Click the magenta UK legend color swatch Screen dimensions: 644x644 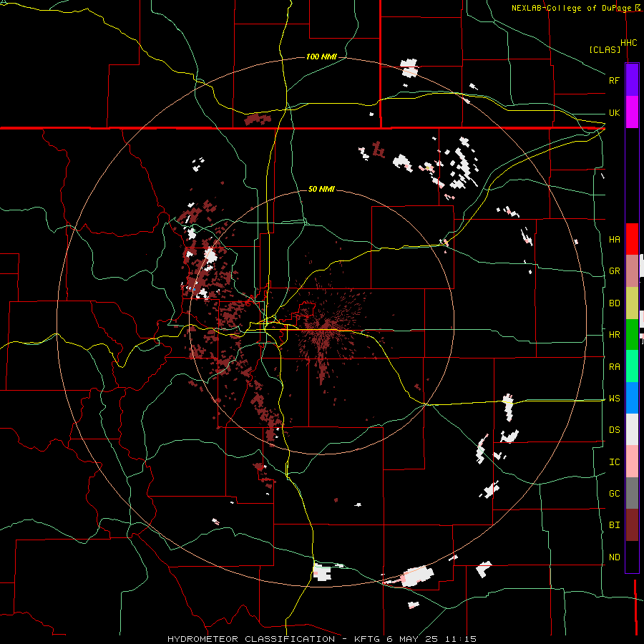tap(632, 112)
